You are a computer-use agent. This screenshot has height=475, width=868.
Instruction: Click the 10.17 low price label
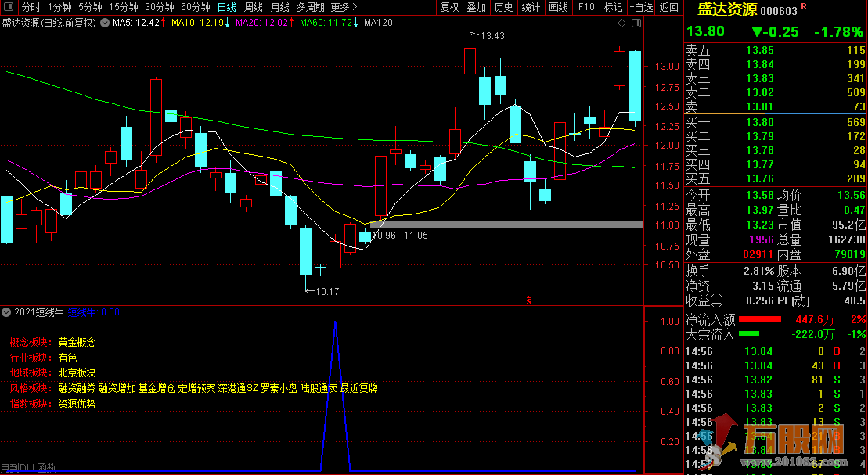pyautogui.click(x=327, y=291)
